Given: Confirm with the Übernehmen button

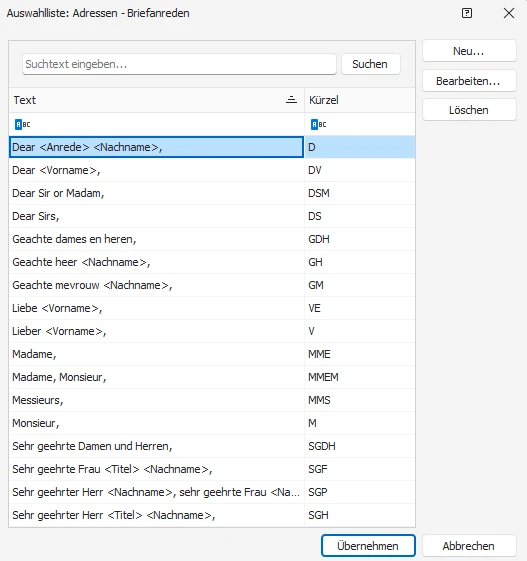Looking at the screenshot, I should [368, 546].
